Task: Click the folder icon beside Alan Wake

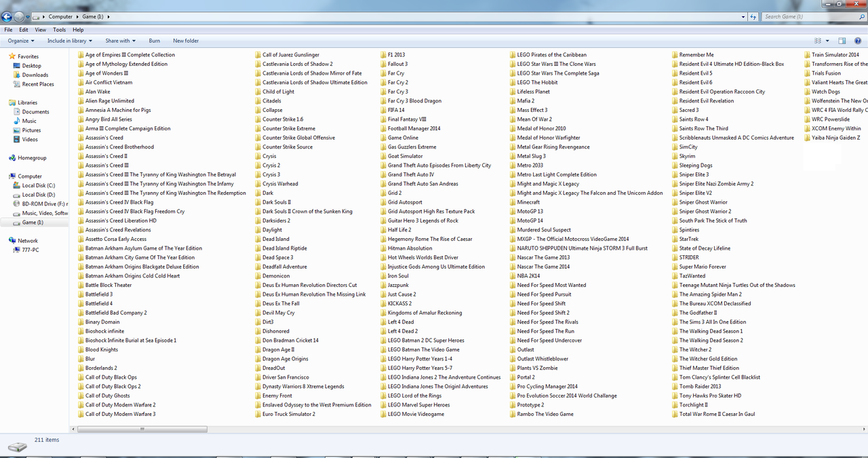Action: (x=81, y=92)
